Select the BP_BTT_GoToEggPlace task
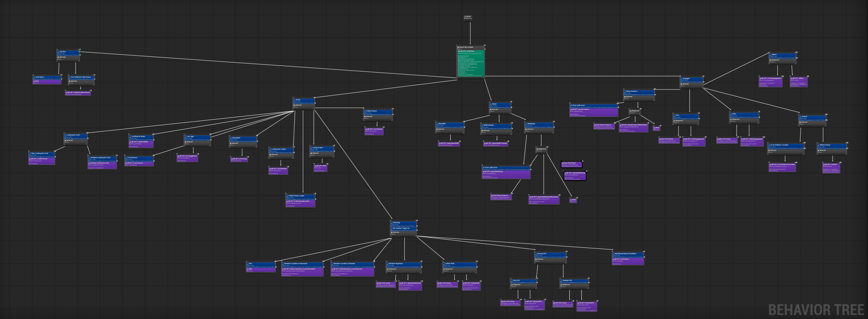Image resolution: width=868 pixels, height=319 pixels. pos(187,158)
